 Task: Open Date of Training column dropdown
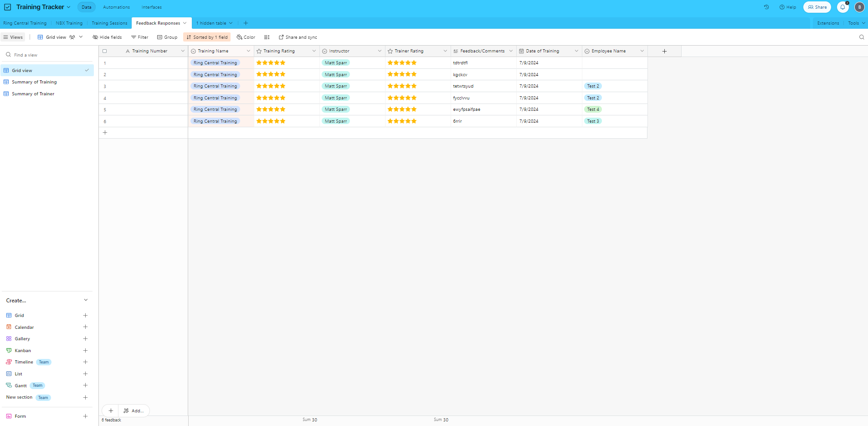[576, 51]
